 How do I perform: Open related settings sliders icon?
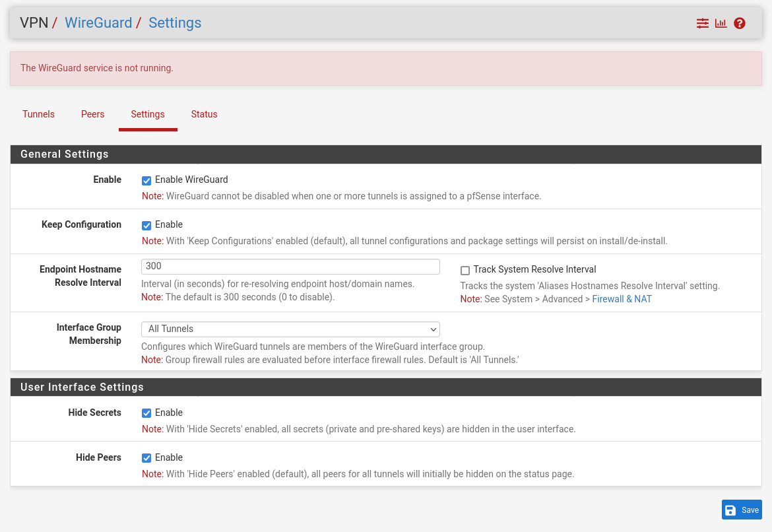pyautogui.click(x=702, y=23)
